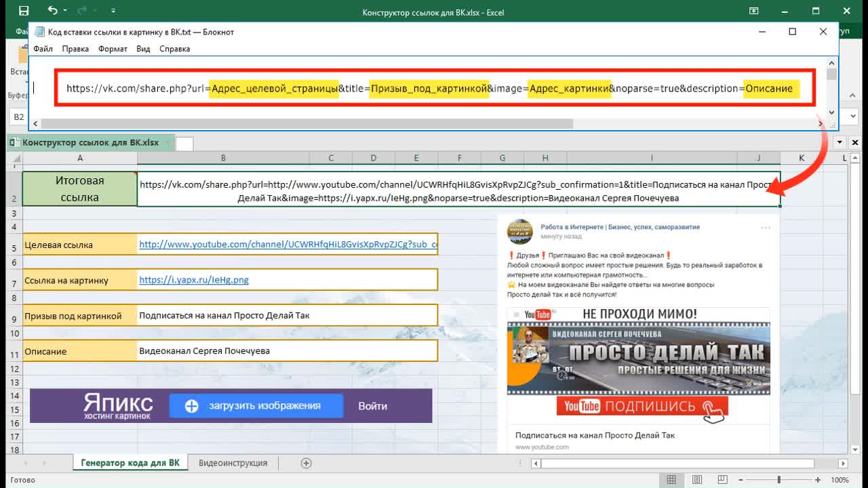Click the Ссылка на картинку label cell
Viewport: 868px width, 488px height.
pyautogui.click(x=80, y=280)
